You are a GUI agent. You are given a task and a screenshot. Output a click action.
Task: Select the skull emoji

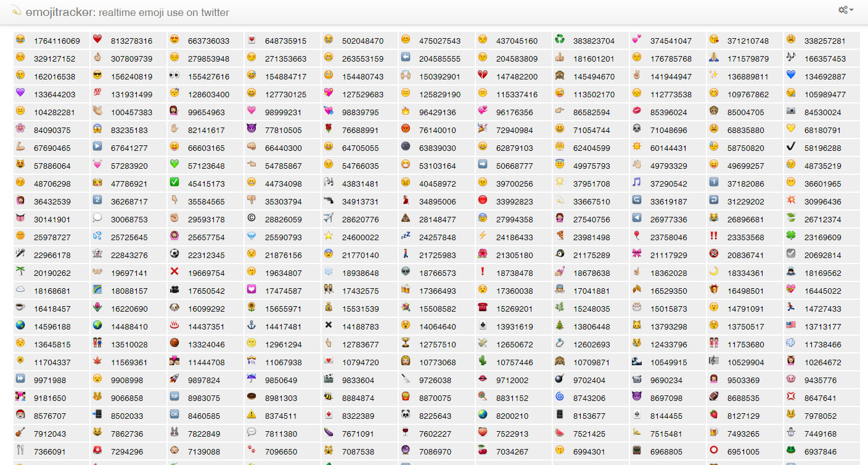point(637,129)
